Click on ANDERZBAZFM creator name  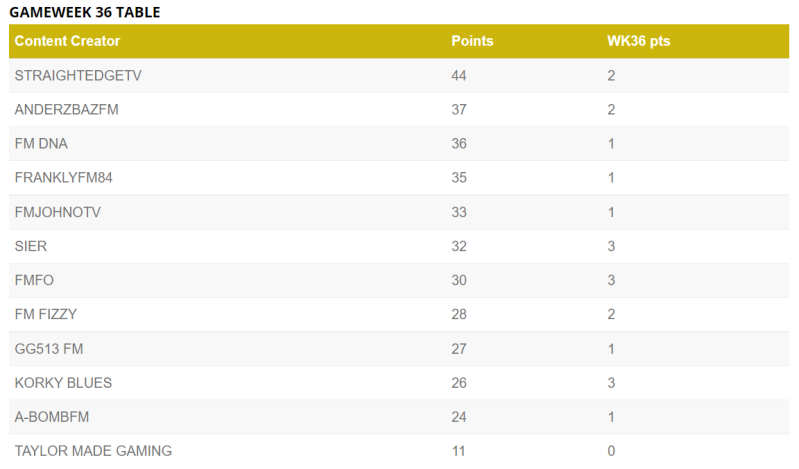[66, 109]
